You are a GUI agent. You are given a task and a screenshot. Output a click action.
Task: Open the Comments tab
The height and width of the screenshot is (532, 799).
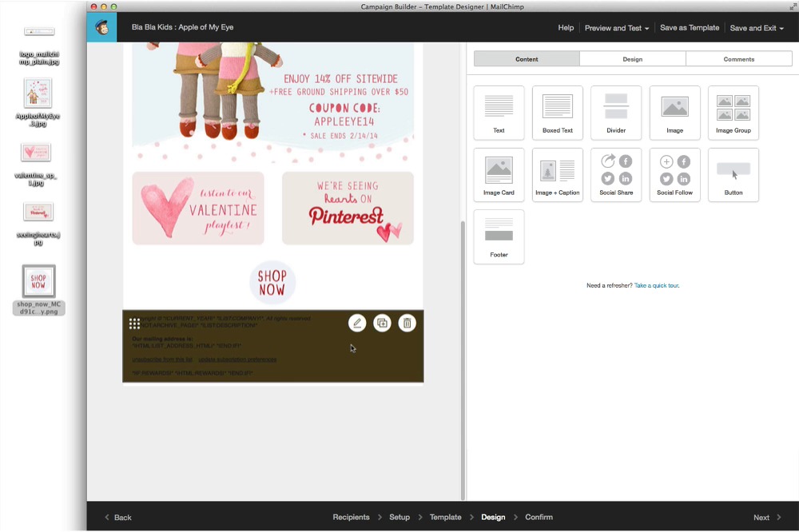738,59
